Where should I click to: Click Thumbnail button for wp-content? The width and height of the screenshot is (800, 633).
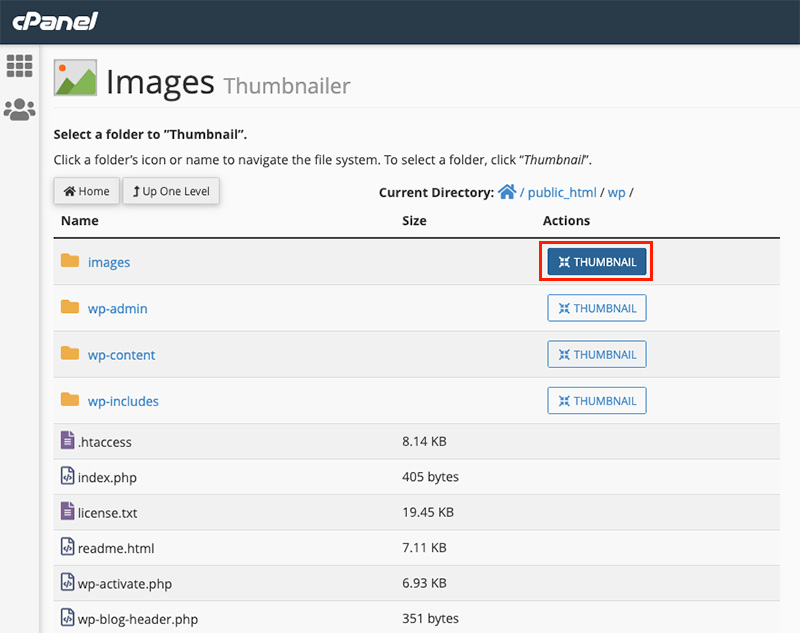pos(597,354)
